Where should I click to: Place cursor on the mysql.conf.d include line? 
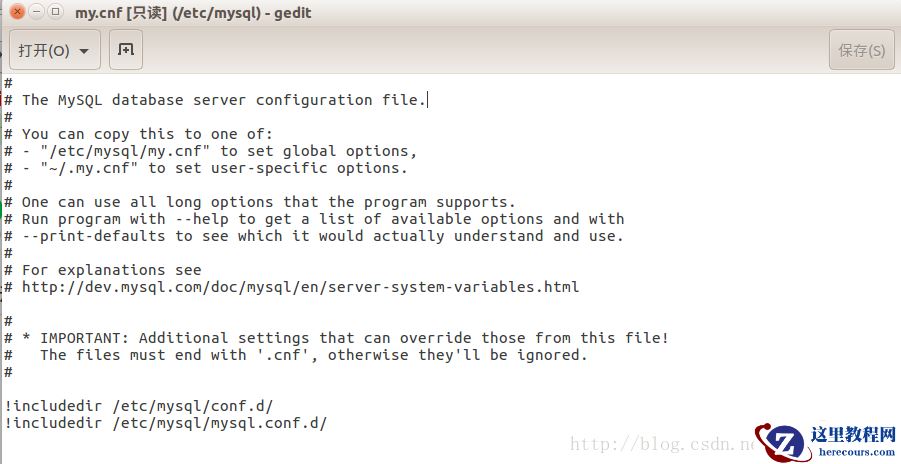click(166, 423)
